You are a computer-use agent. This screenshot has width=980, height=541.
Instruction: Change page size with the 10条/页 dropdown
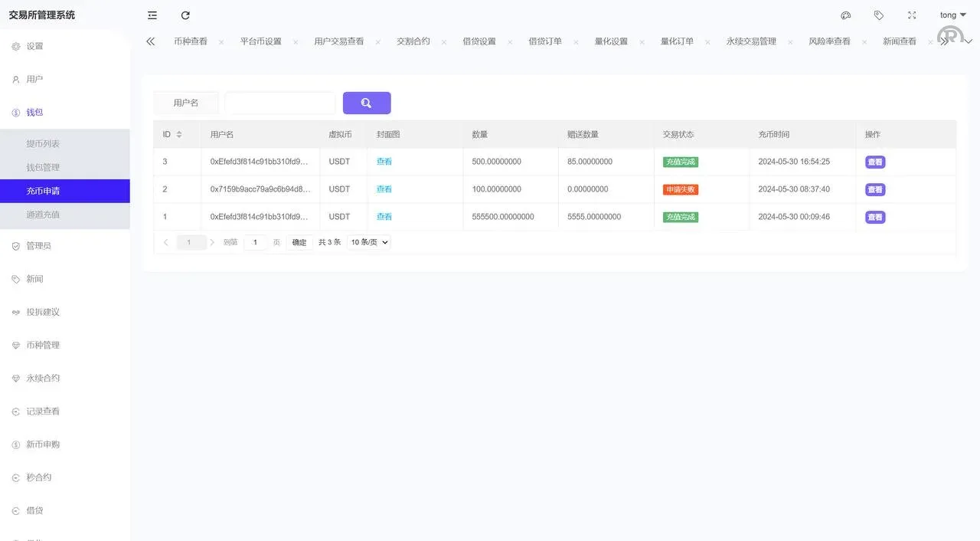(x=368, y=241)
